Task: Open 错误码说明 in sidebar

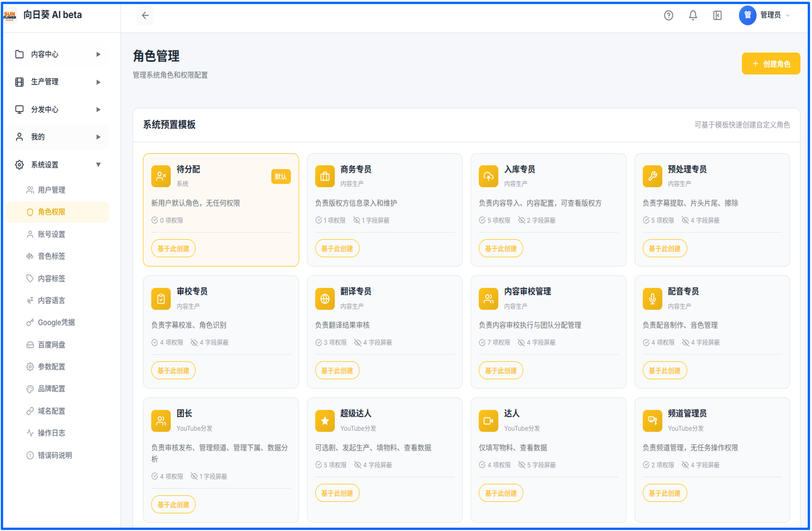Action: [x=58, y=455]
